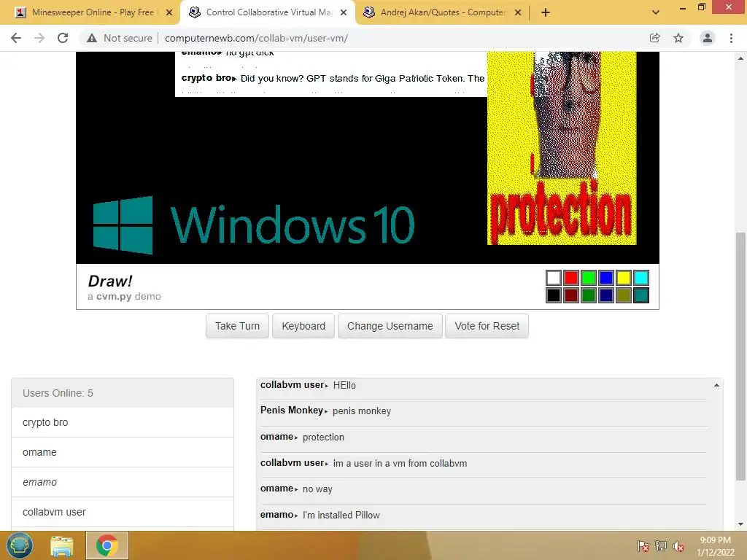This screenshot has height=560, width=747.
Task: Expand the tab search chevron
Action: [x=656, y=12]
